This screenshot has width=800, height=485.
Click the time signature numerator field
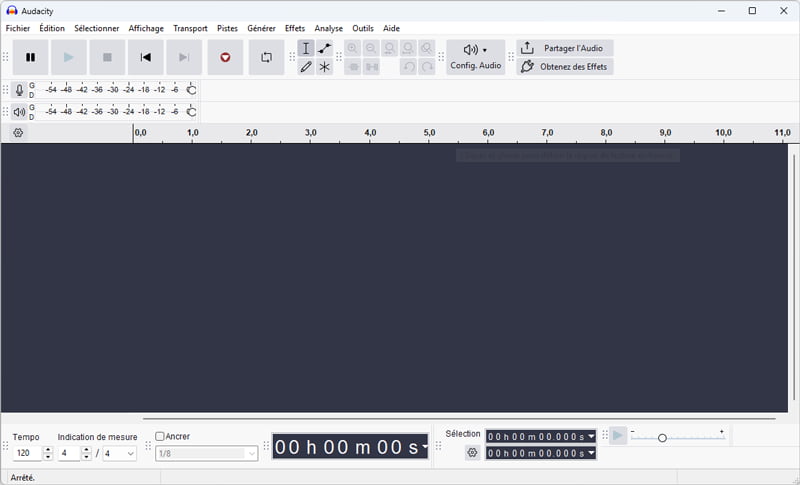click(69, 453)
